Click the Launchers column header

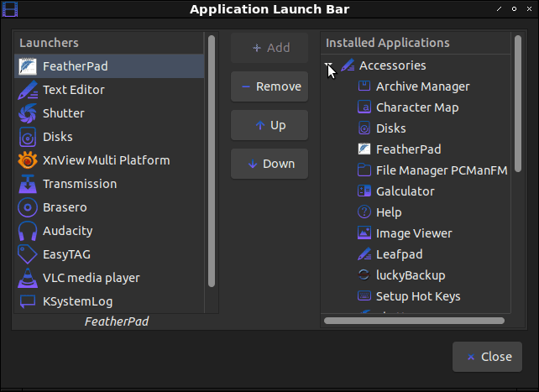click(109, 43)
